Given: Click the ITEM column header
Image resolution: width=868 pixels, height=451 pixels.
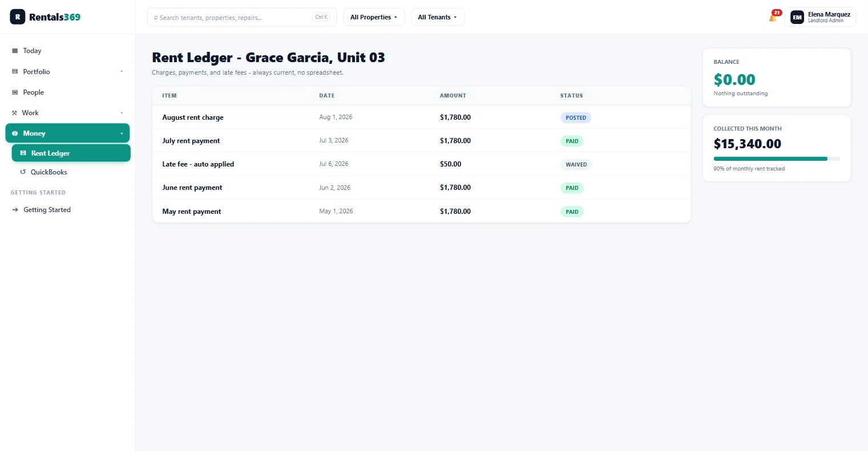Looking at the screenshot, I should (169, 96).
